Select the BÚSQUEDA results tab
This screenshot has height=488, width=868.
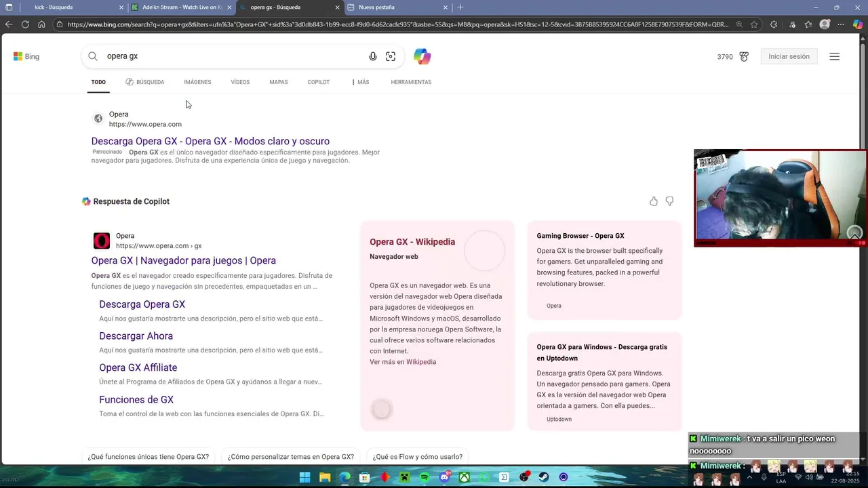145,82
